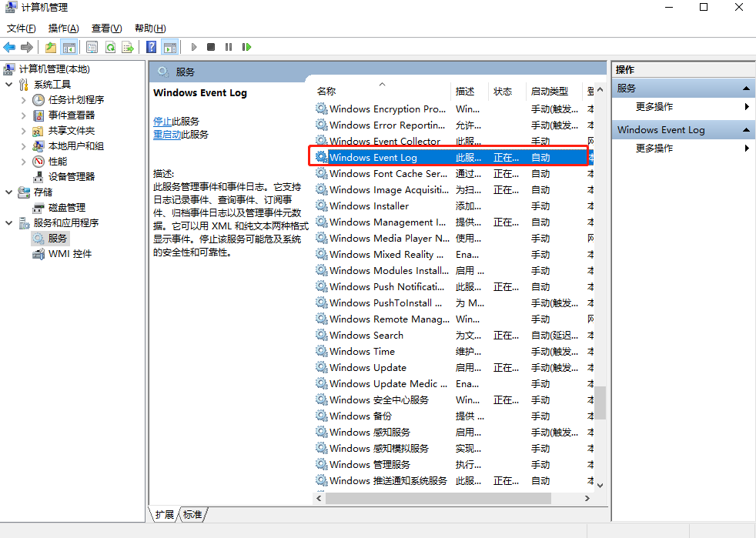Expand the 任务计划程序 tree node
Screen dimensions: 756x538
[22, 99]
